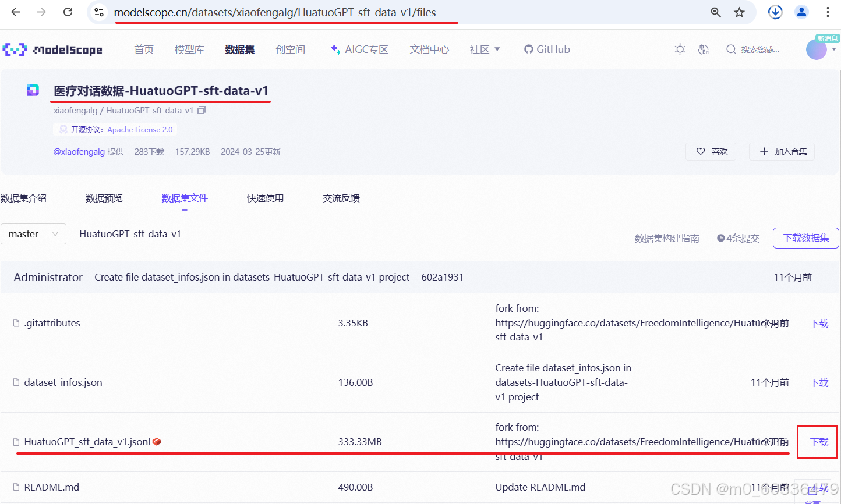Image resolution: width=841 pixels, height=504 pixels.
Task: Bookmark this page with the star icon
Action: [x=739, y=12]
